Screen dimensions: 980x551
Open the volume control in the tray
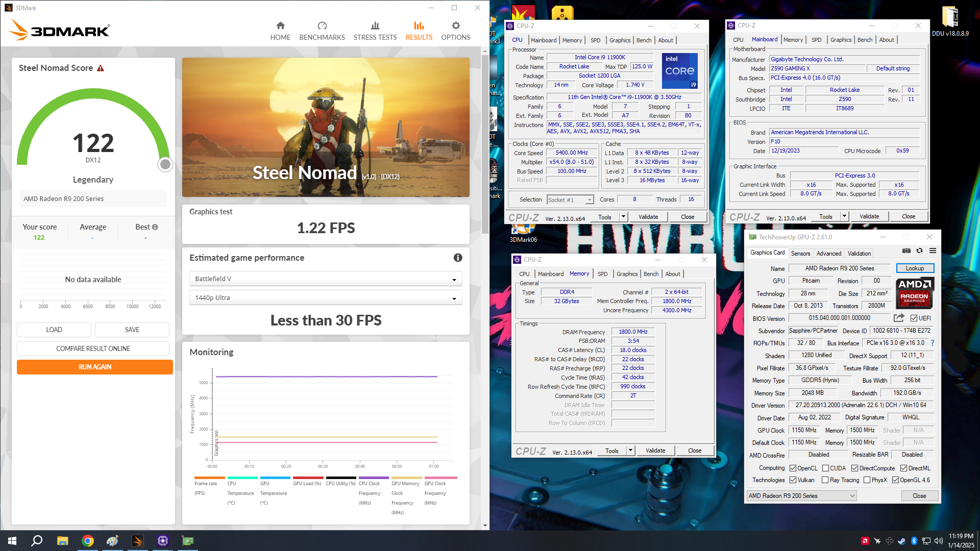pos(938,541)
